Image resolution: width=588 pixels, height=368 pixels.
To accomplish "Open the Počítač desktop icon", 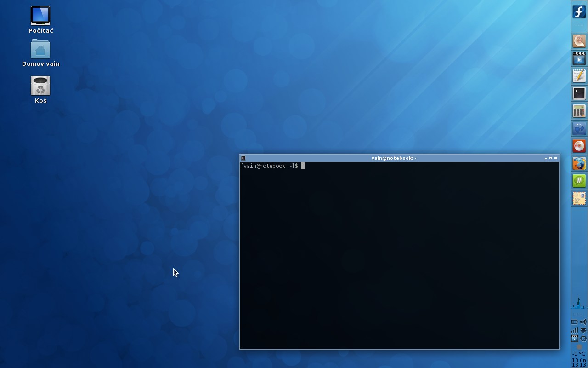I will tap(40, 20).
